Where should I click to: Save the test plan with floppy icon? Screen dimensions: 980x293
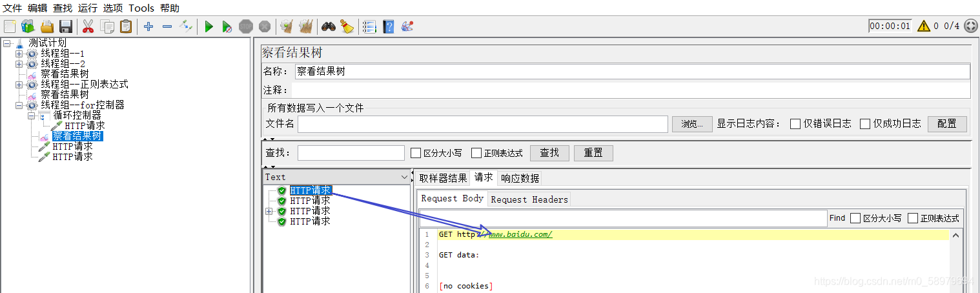tap(65, 26)
